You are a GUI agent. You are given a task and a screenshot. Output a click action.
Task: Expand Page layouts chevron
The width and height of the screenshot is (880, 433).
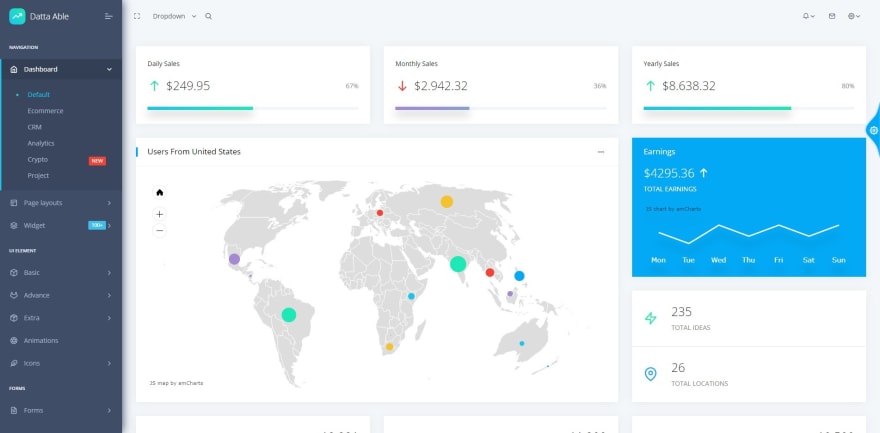click(x=109, y=203)
